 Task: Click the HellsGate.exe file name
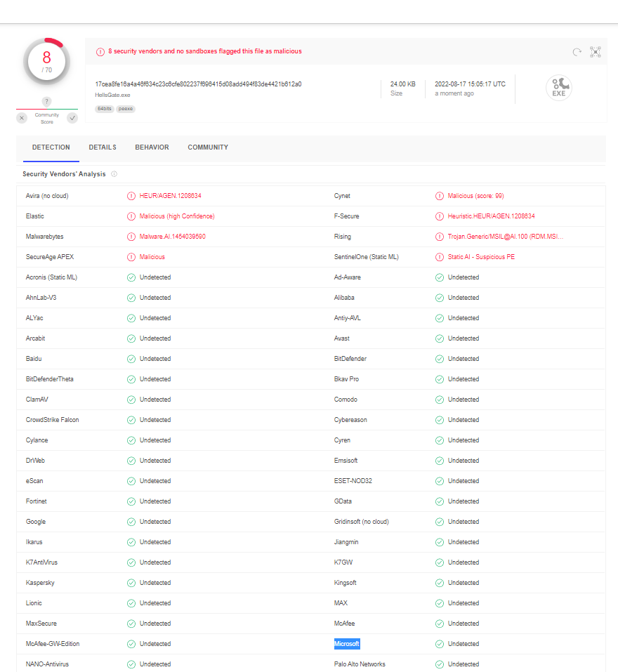point(112,95)
